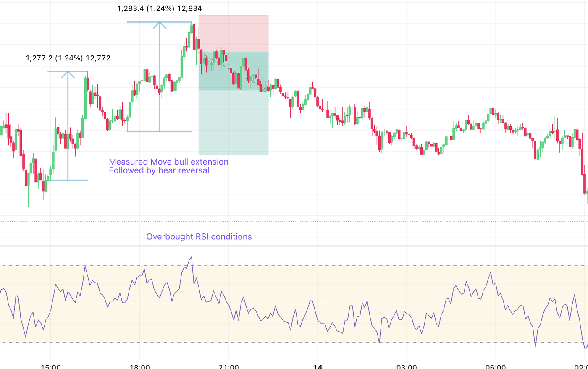Select the "1,283.4 (1.24%) 12,834" measurement label
This screenshot has height=369, width=588.
160,8
